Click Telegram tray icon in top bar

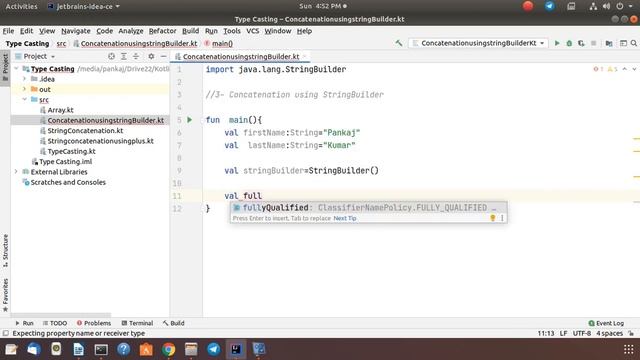tap(550, 6)
